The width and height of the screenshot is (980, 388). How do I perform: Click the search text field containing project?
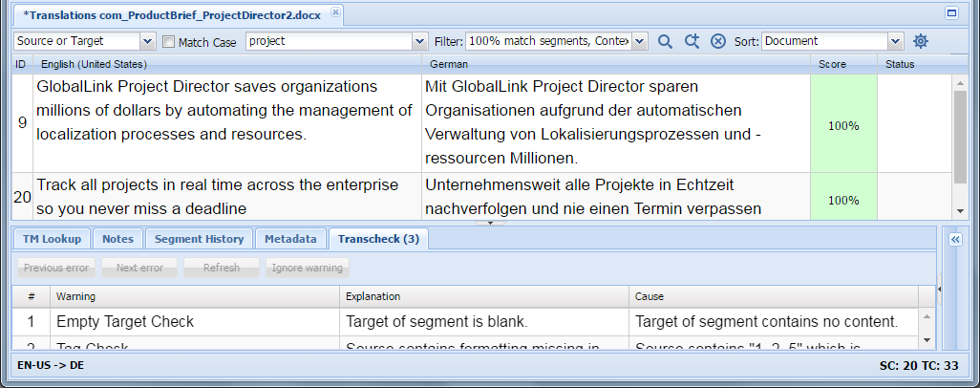click(330, 41)
